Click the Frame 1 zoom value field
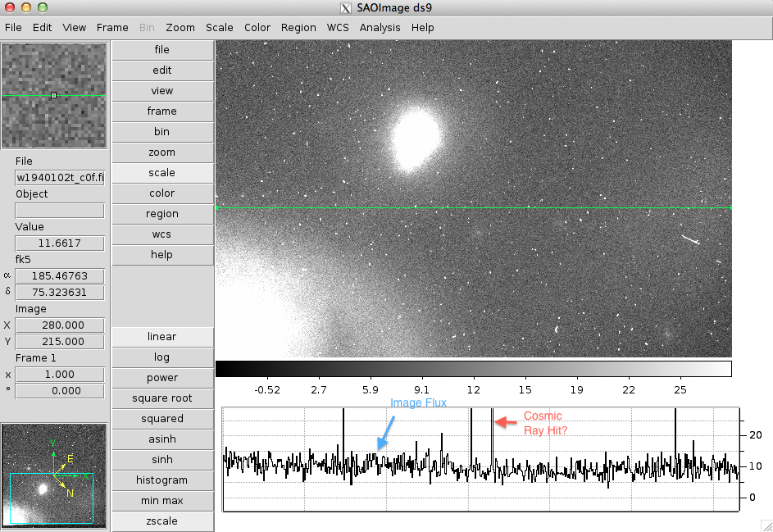This screenshot has width=773, height=532. coord(60,375)
